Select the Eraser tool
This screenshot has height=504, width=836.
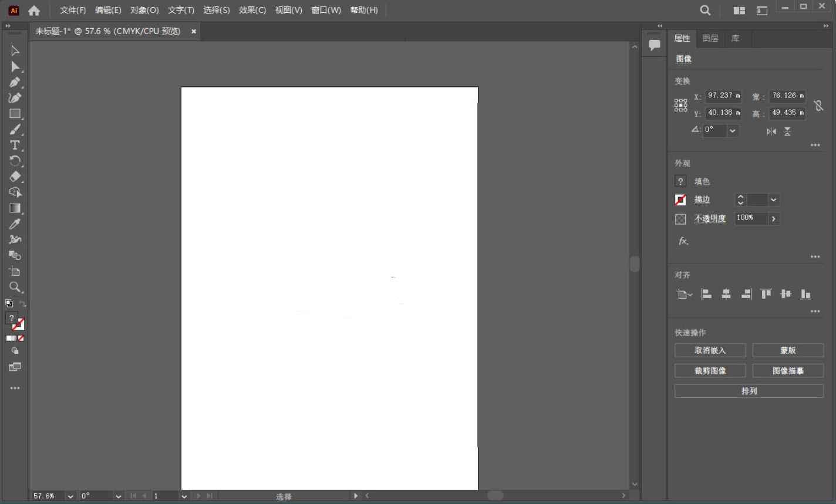[15, 177]
